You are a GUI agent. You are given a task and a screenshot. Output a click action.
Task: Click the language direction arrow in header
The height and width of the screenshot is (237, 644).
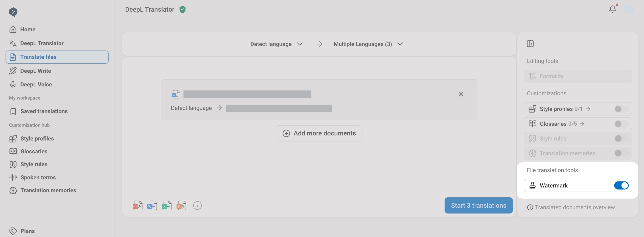[x=319, y=44]
